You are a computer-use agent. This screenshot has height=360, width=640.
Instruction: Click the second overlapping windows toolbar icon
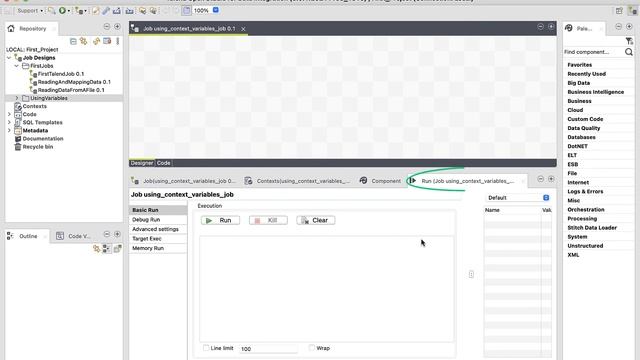pos(153,11)
